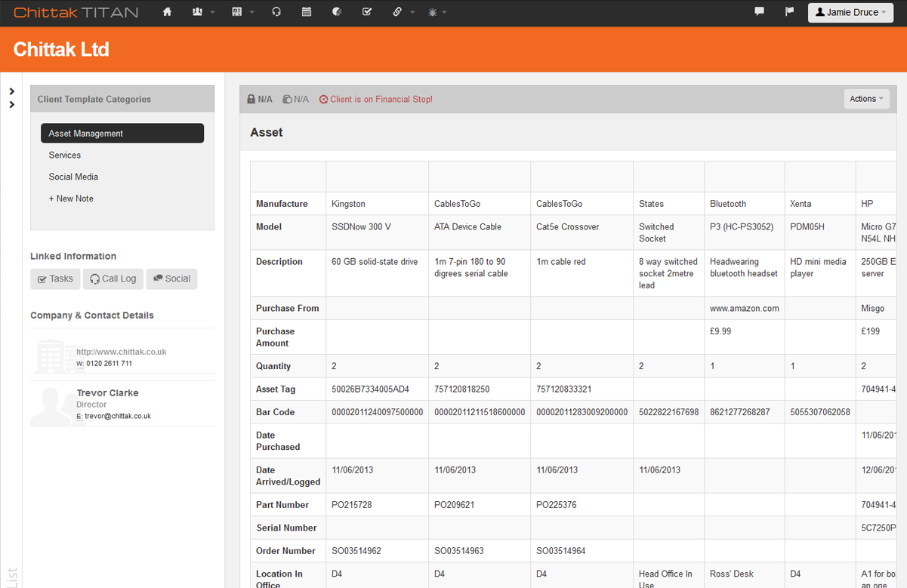
Task: Click 'Client is on Financial Stop!' warning
Action: [x=375, y=99]
